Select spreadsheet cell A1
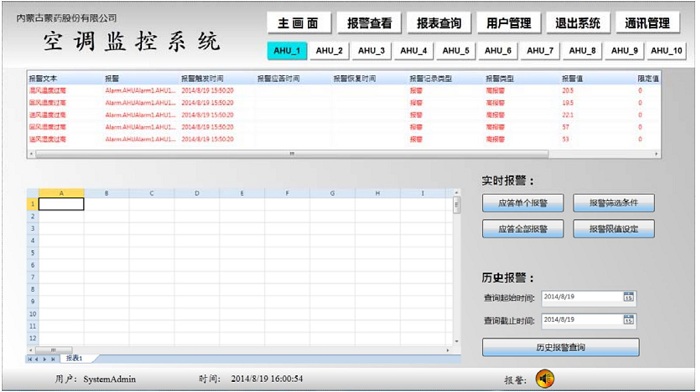Image resolution: width=700 pixels, height=392 pixels. [x=62, y=204]
